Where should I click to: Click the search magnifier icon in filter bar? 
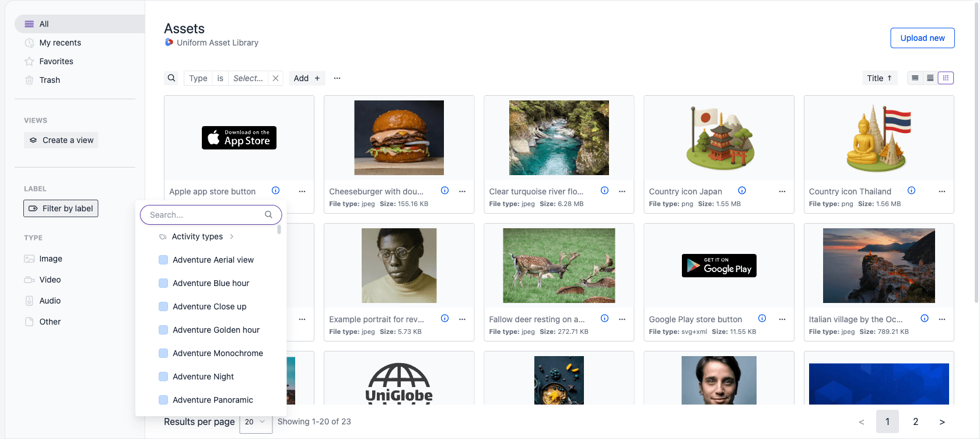[171, 78]
